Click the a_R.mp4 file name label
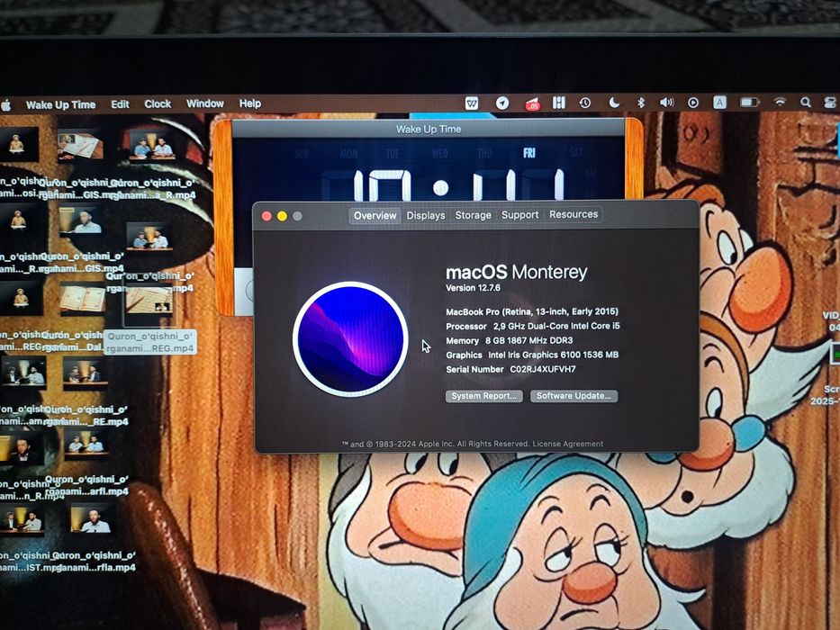 coord(151,189)
